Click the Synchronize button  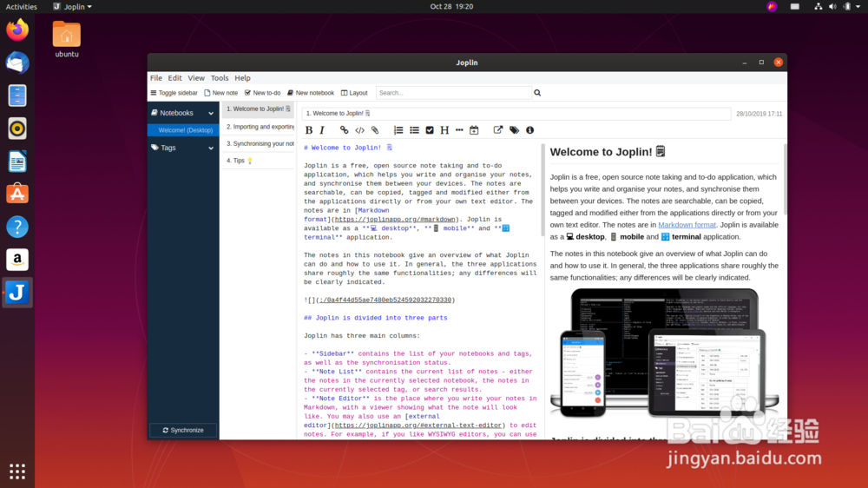click(x=183, y=431)
